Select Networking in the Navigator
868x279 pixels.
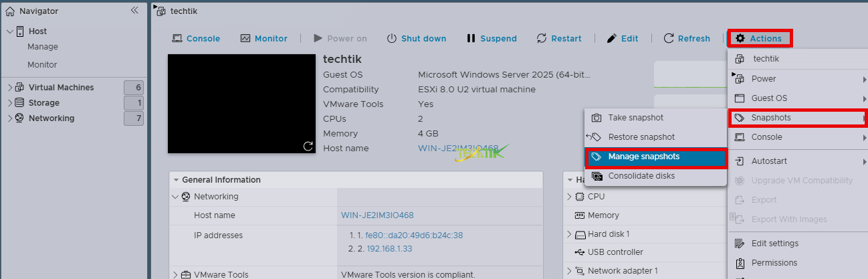51,118
